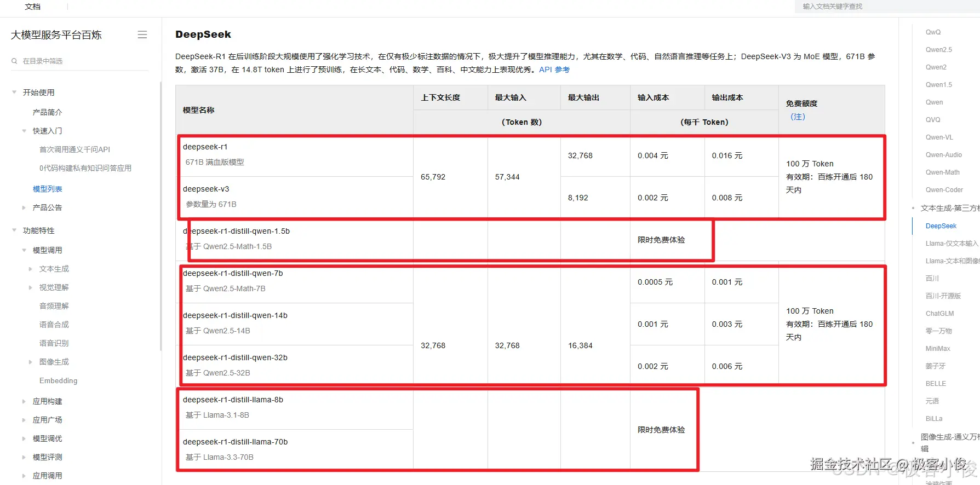Click the 57,344 max input value

point(507,177)
